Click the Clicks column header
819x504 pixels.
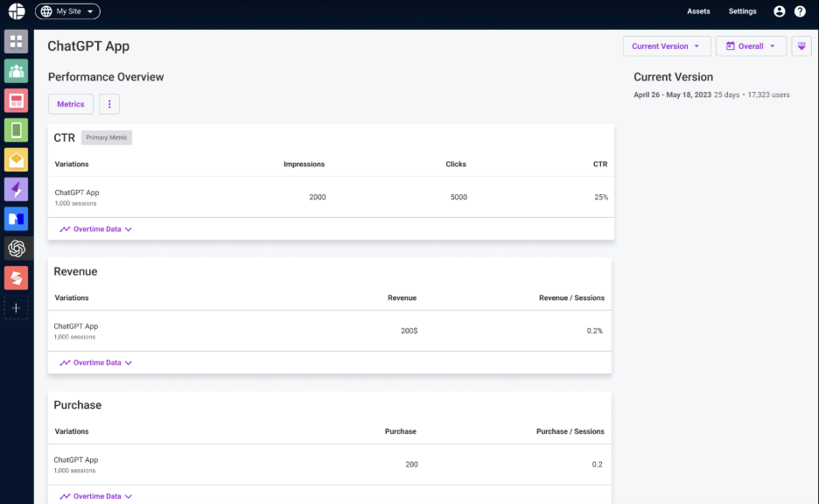pyautogui.click(x=456, y=164)
